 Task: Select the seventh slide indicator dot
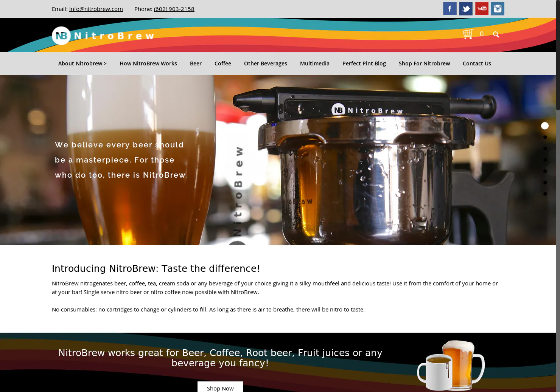coord(545,194)
